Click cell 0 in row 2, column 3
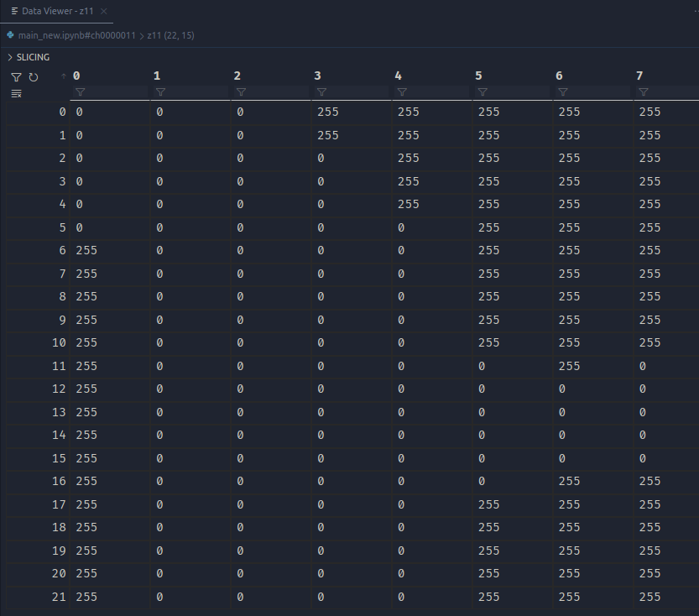This screenshot has height=616, width=699. point(321,159)
